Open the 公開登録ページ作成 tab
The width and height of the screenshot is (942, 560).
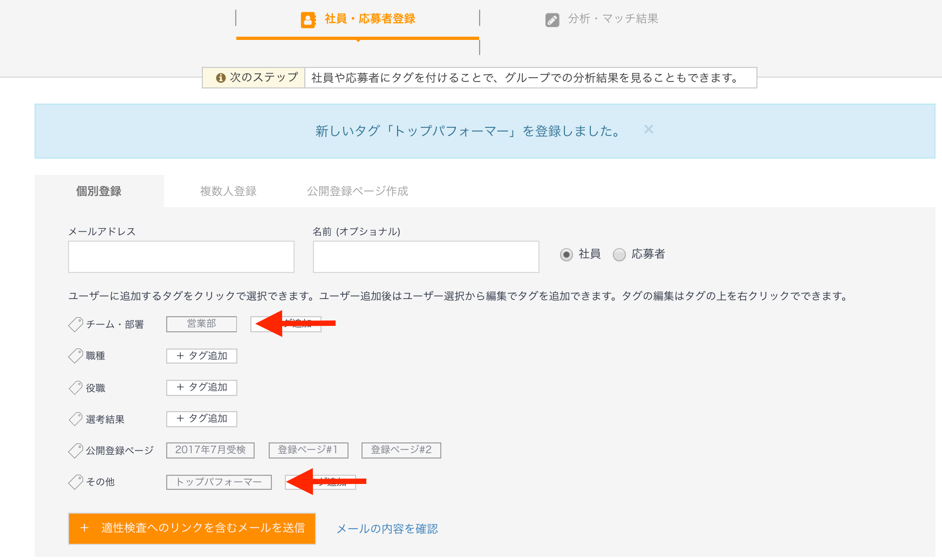click(x=357, y=191)
